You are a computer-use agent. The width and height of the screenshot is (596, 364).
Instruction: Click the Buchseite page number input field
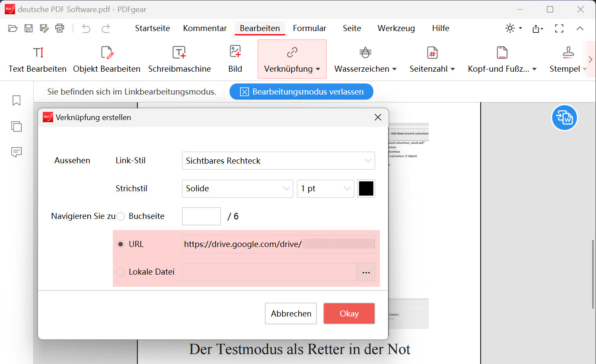tap(201, 216)
